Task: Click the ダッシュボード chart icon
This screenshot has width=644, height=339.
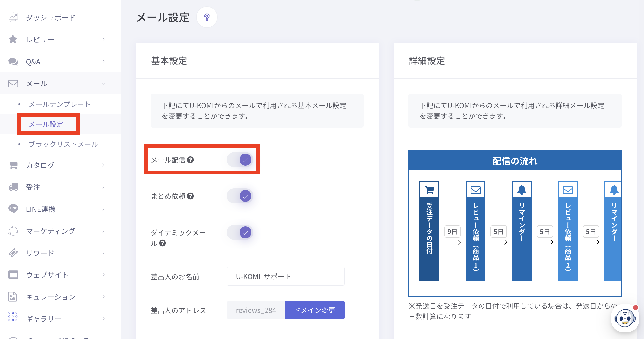Action: click(13, 17)
